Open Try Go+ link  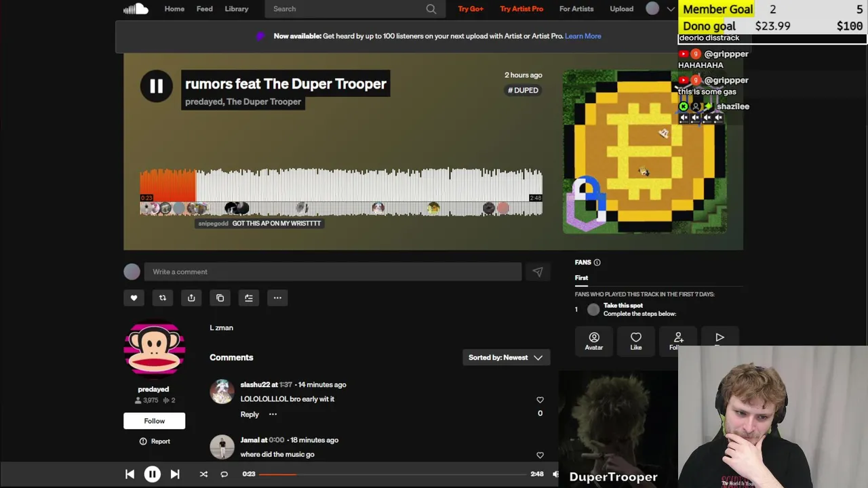coord(471,9)
